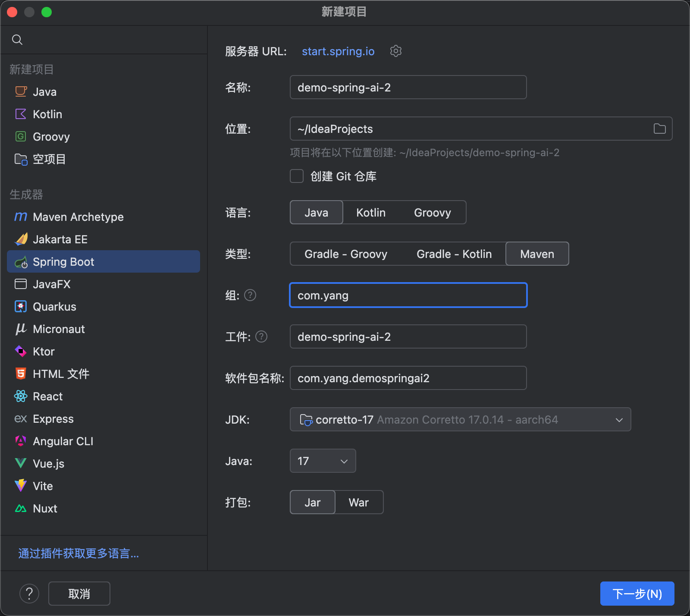Screen dimensions: 690x616
Task: Click the Ktor diamond icon
Action: click(x=21, y=351)
